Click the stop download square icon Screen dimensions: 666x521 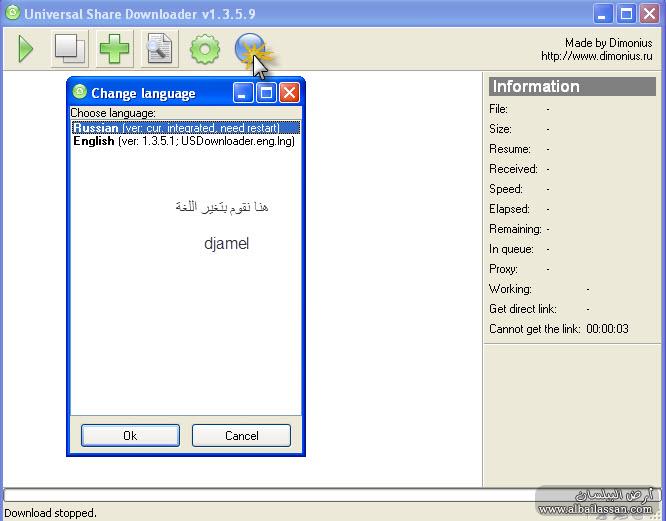coord(70,49)
